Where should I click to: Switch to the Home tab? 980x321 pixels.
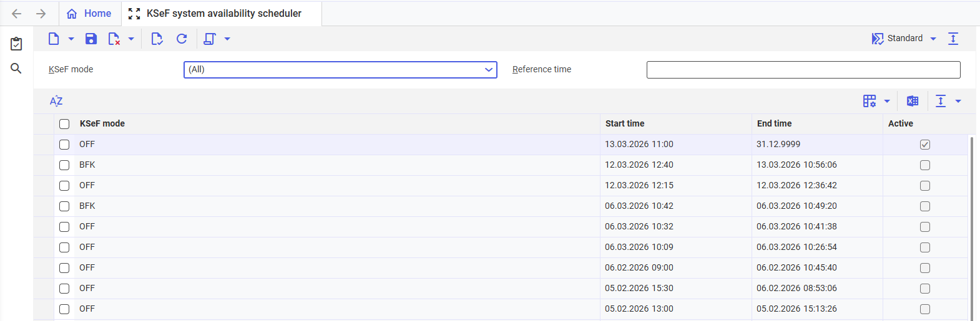point(89,14)
